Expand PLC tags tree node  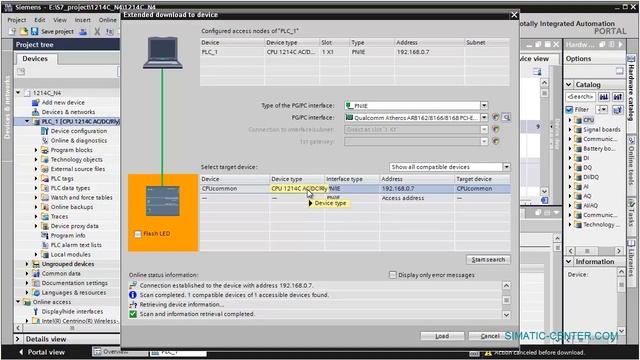coord(36,179)
